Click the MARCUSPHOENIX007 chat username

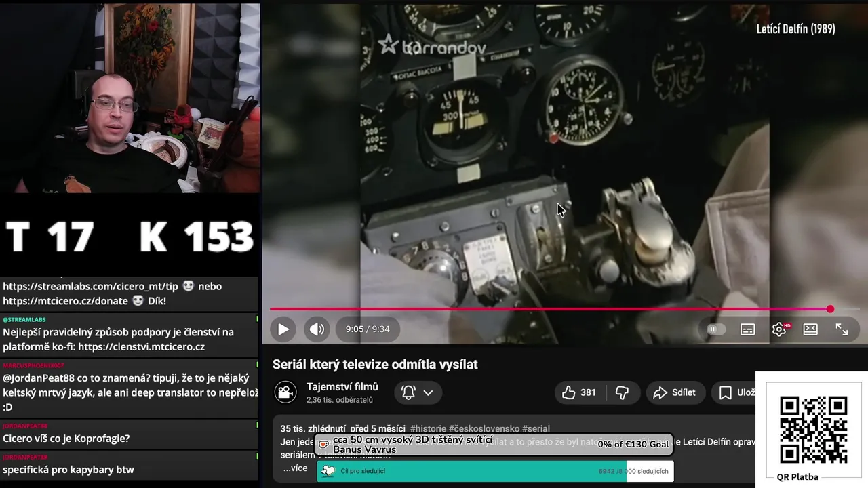pyautogui.click(x=33, y=365)
